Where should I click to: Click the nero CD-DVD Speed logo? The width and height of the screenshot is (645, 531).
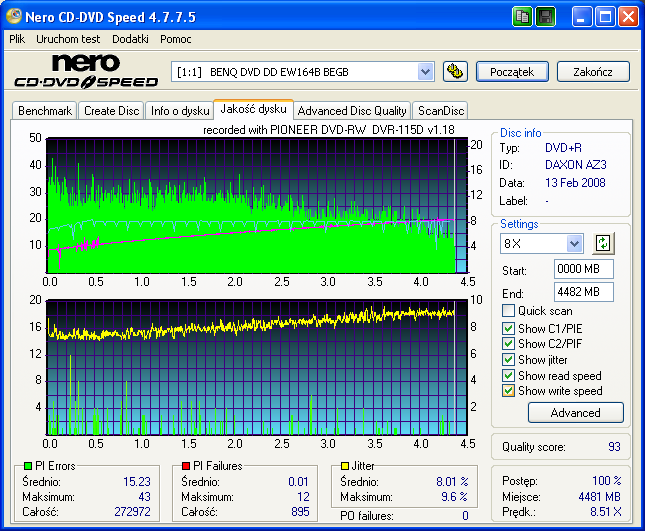point(86,71)
